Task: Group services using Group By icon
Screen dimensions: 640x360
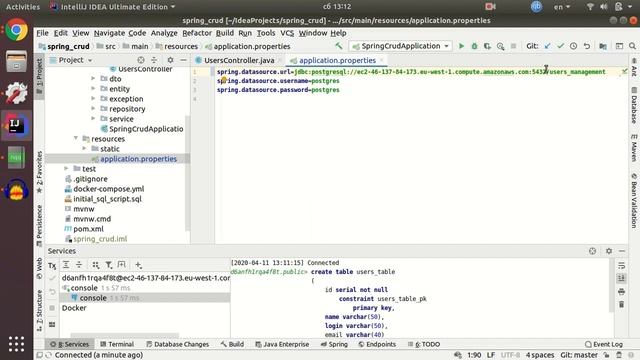Action: tap(96, 265)
